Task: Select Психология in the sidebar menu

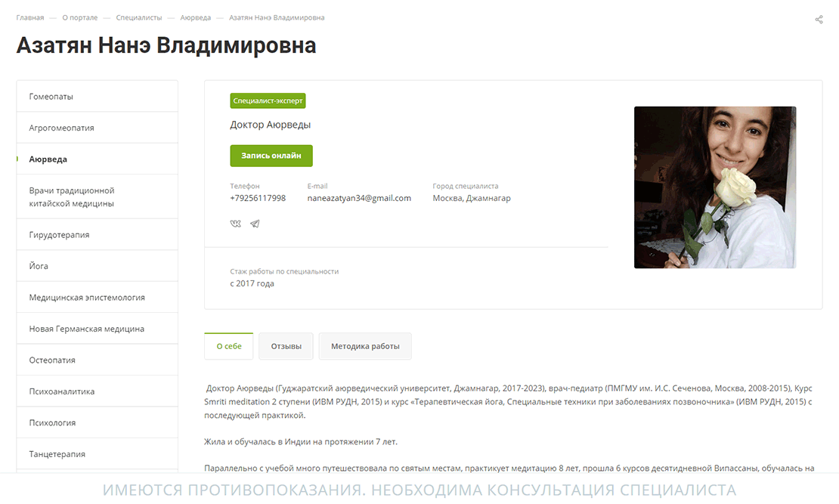Action: coord(98,422)
